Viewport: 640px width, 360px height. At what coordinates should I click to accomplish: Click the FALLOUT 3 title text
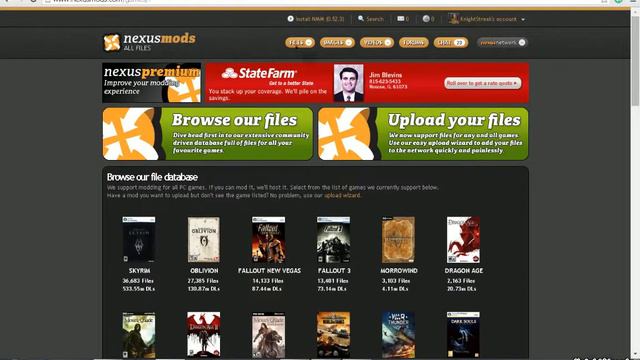click(334, 271)
